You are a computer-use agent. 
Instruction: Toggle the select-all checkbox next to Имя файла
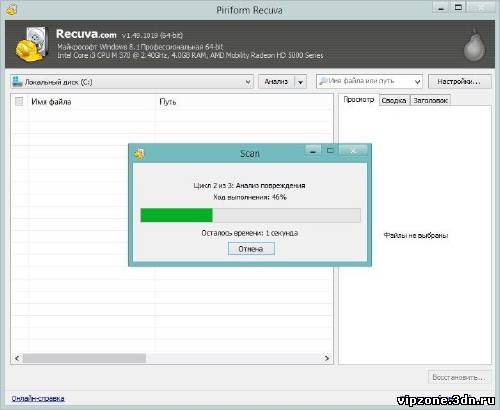tap(19, 101)
